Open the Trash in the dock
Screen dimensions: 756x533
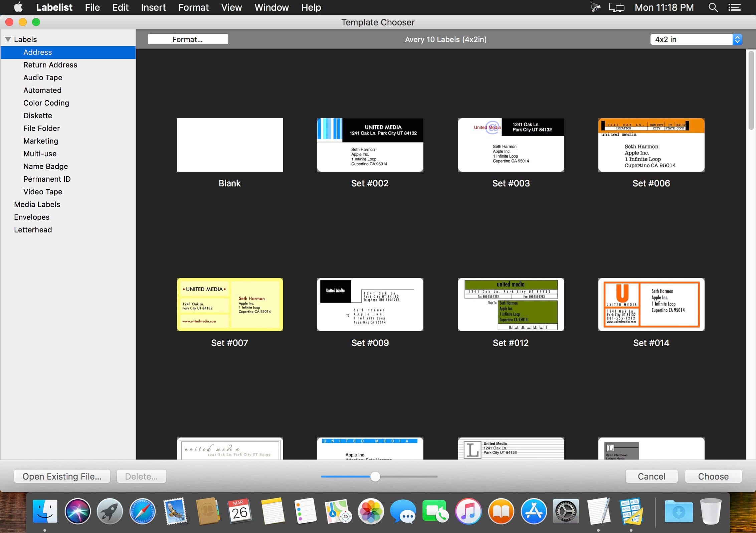(x=711, y=511)
